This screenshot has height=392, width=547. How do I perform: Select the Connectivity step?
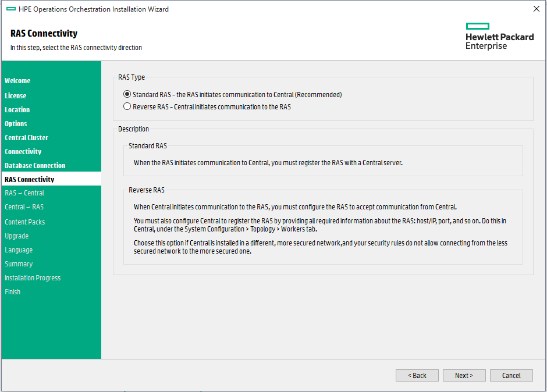[23, 151]
